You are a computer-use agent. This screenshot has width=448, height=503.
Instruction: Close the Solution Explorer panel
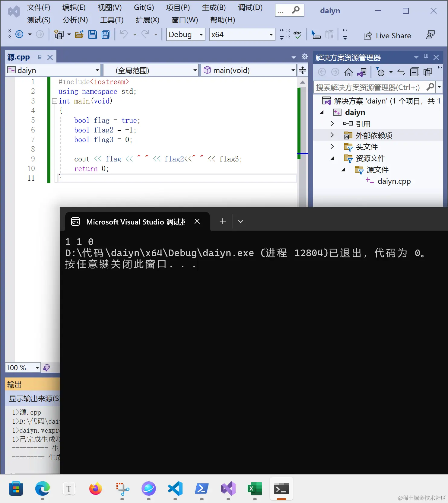436,57
